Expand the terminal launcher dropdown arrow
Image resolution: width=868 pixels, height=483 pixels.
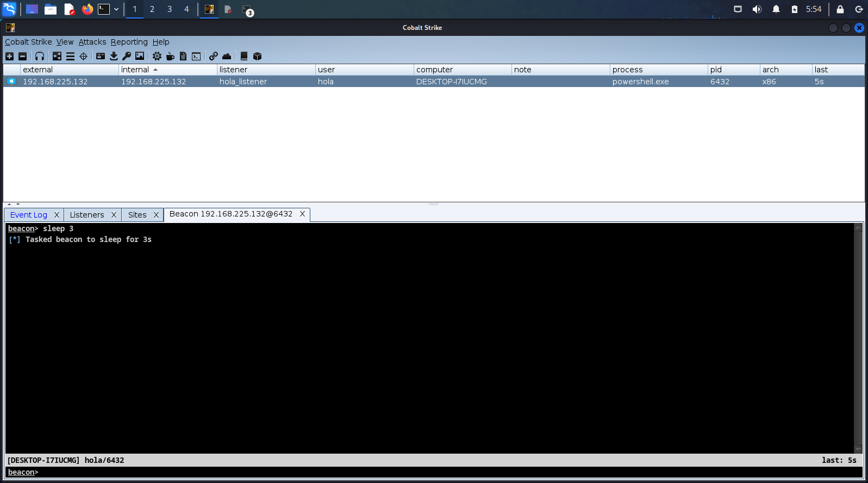(x=116, y=9)
